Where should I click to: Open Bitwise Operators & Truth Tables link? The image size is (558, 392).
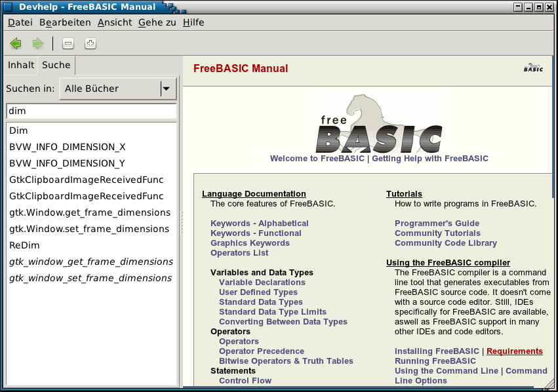point(286,361)
